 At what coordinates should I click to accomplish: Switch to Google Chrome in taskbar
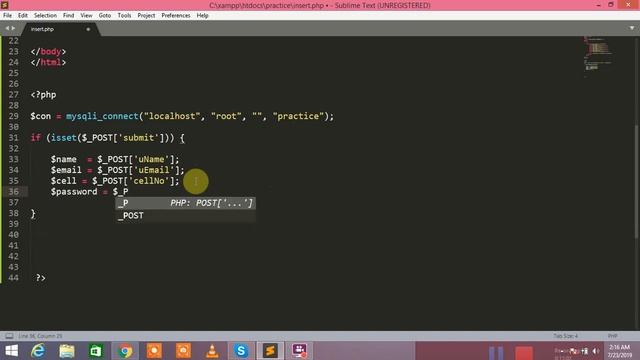(x=125, y=351)
